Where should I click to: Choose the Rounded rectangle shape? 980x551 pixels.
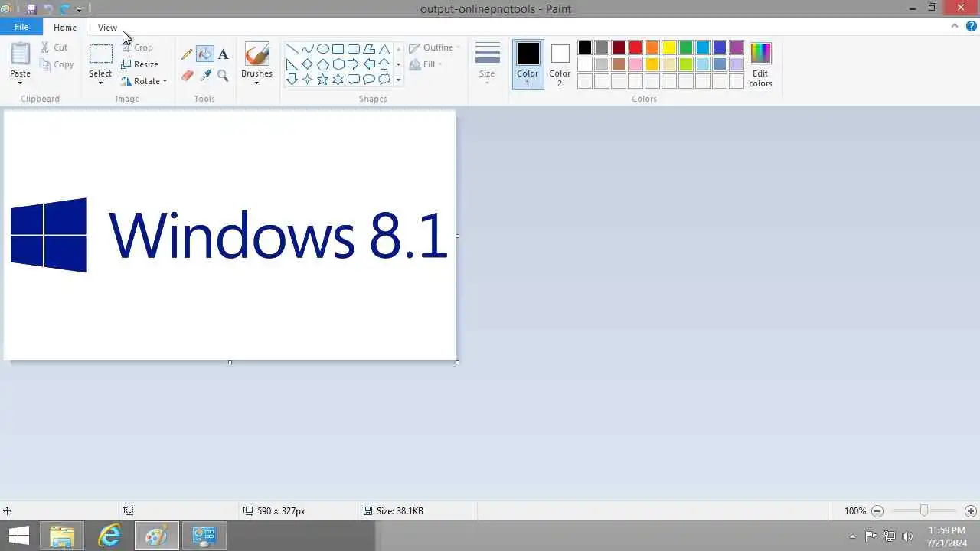tap(353, 49)
